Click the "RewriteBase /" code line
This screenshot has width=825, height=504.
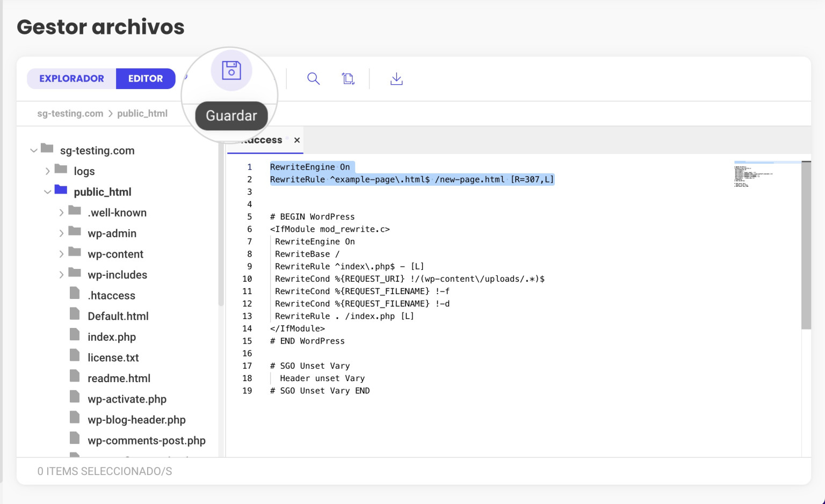(307, 254)
